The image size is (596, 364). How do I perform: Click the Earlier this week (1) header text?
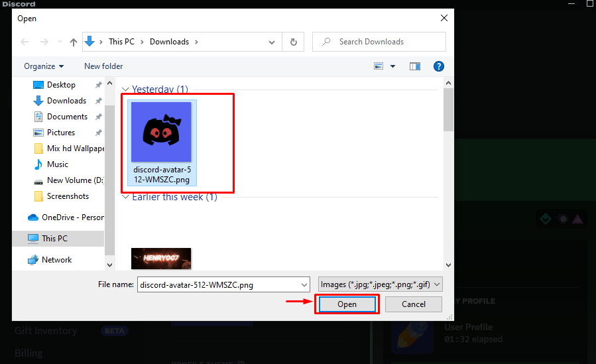tap(174, 197)
